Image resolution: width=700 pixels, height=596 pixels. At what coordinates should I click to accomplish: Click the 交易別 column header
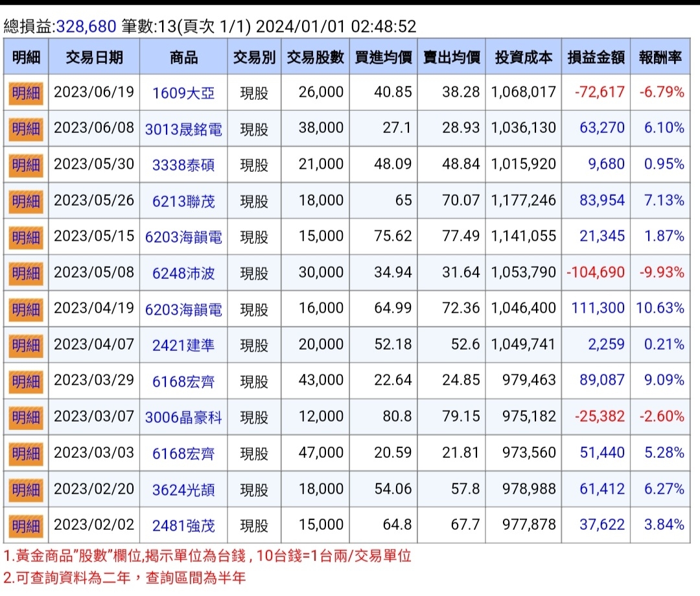tap(255, 56)
